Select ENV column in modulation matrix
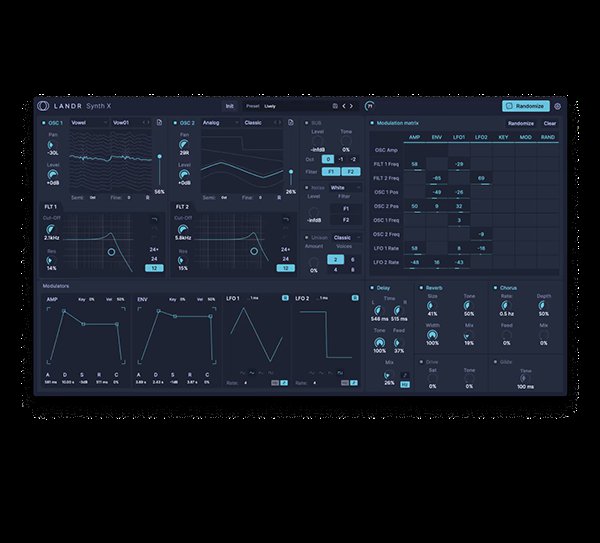Screen dimensions: 600x543 pyautogui.click(x=436, y=137)
